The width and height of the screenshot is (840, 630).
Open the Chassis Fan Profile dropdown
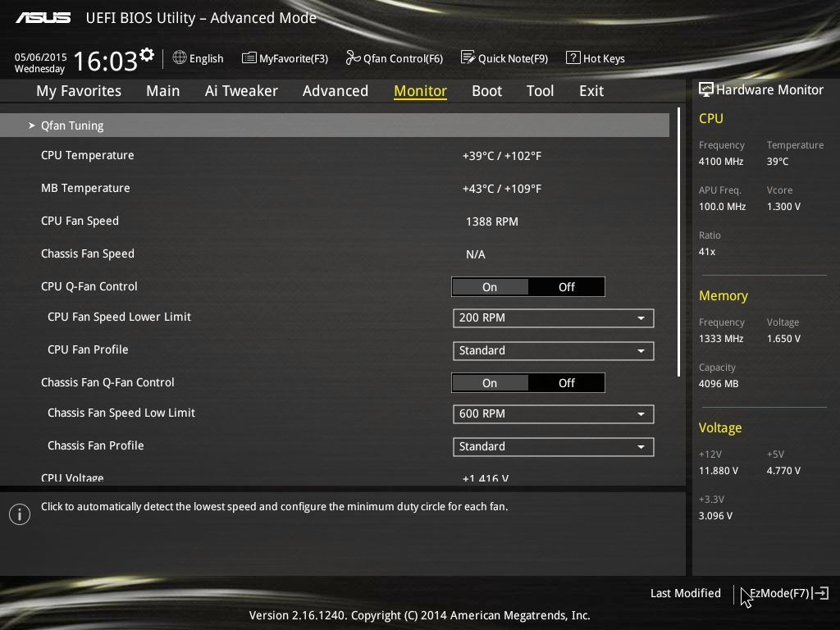tap(553, 447)
